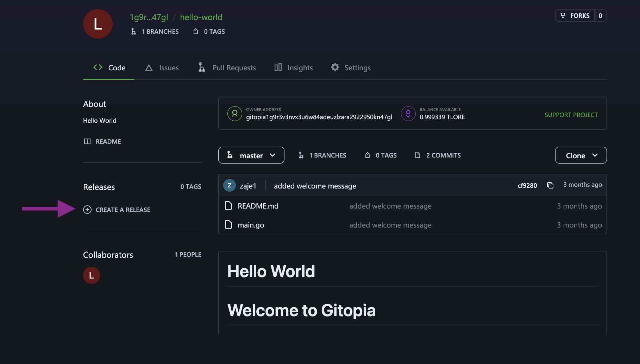Open 0 TAGS in the branch toolbar
This screenshot has width=640, height=364.
click(x=386, y=155)
